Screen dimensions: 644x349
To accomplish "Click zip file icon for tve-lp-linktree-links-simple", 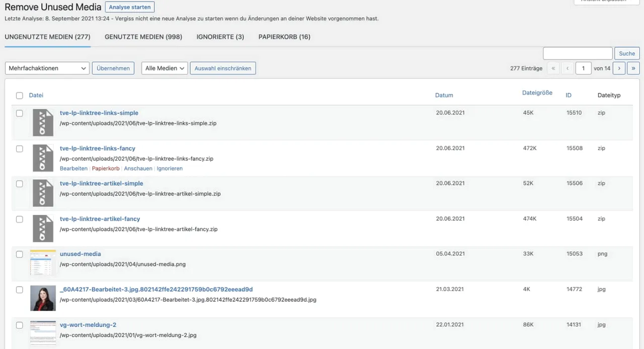I will 43,122.
